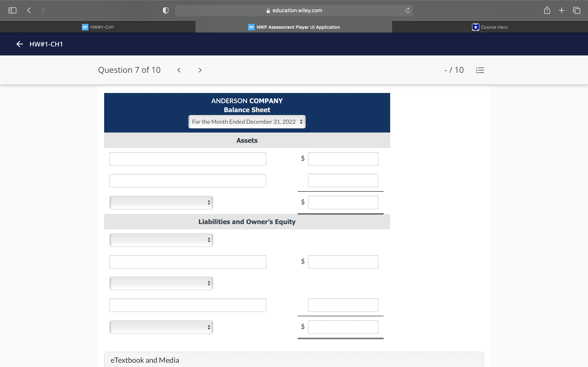Click the back arrow next to HW#1-CH1
The height and width of the screenshot is (367, 588).
(19, 44)
